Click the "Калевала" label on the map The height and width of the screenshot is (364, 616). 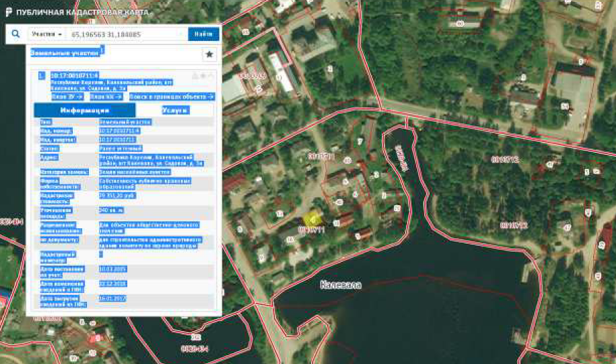[341, 285]
